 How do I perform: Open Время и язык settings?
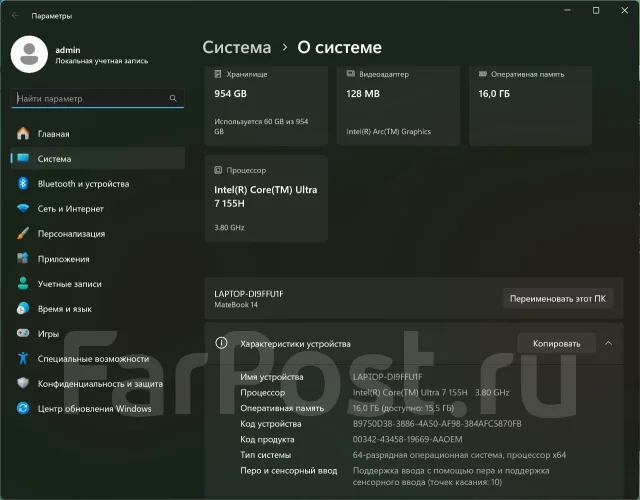click(97, 308)
